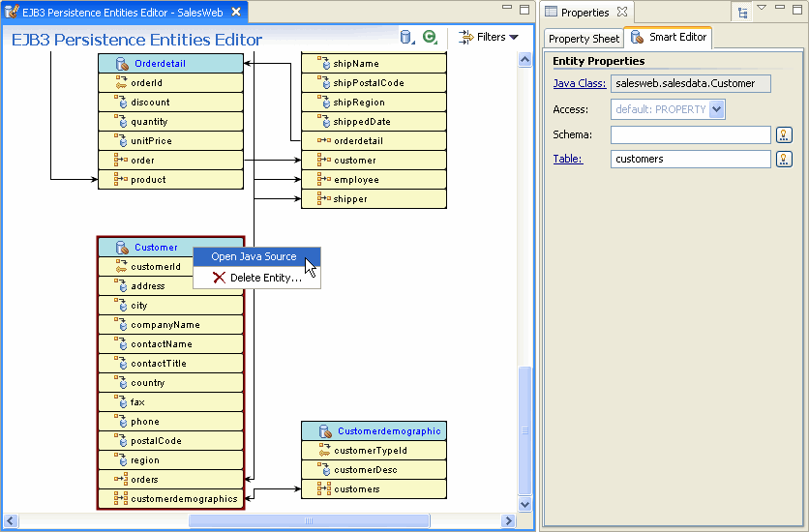Click the tree layout icon in Properties toolbar
809x532 pixels.
click(743, 13)
